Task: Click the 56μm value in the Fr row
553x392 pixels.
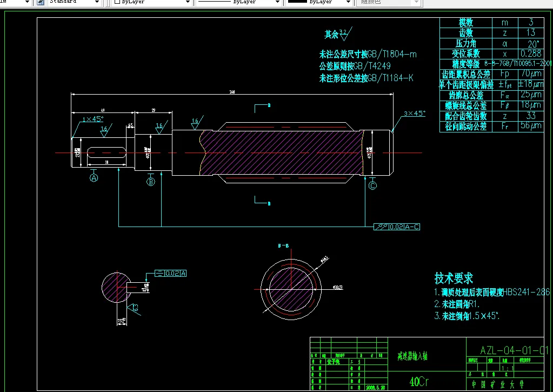Action: tap(531, 126)
